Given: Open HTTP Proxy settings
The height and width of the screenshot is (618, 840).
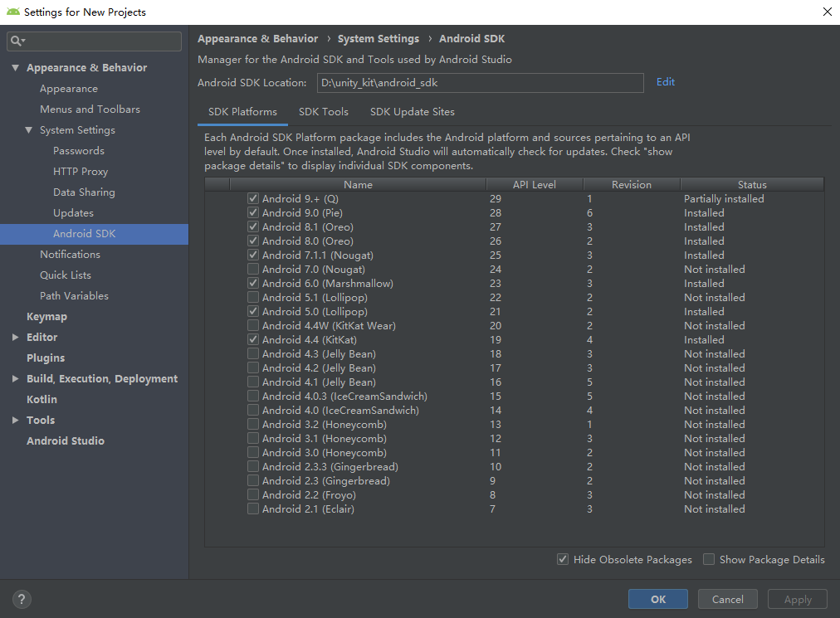Looking at the screenshot, I should (x=81, y=172).
